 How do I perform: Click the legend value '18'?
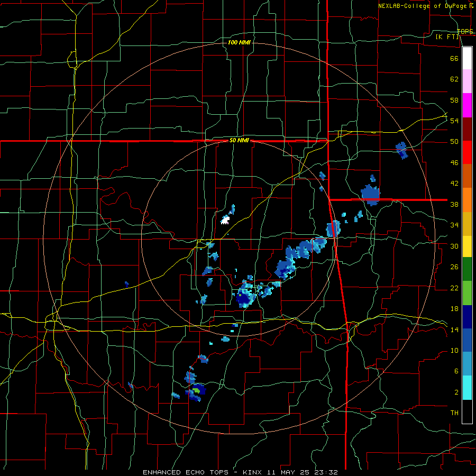[x=454, y=309]
